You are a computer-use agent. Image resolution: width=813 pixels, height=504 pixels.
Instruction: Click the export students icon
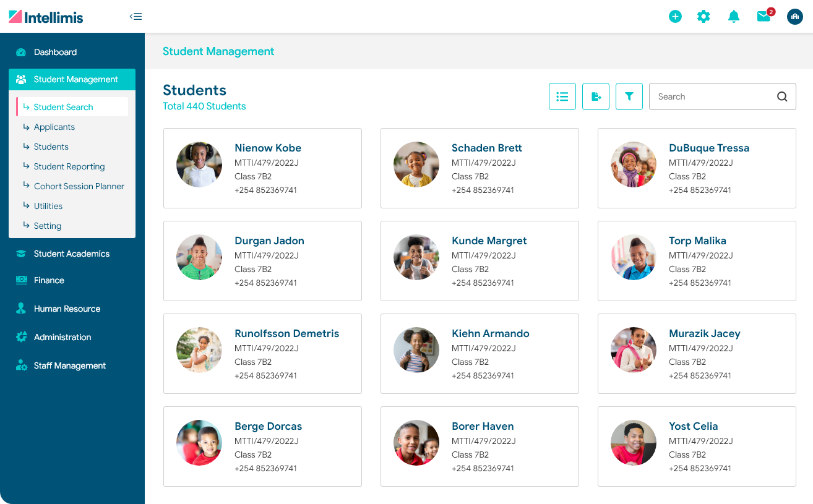(596, 96)
